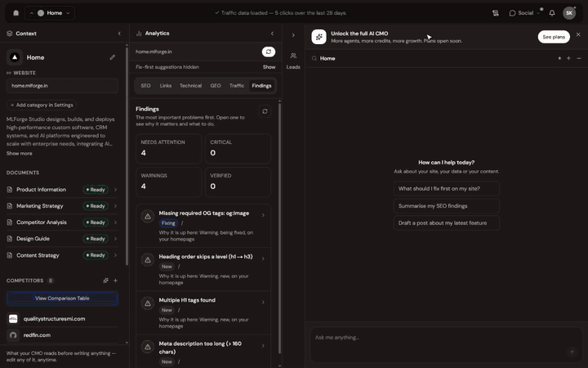Click the app logo icon in top bar
588x368 pixels.
coord(16,13)
